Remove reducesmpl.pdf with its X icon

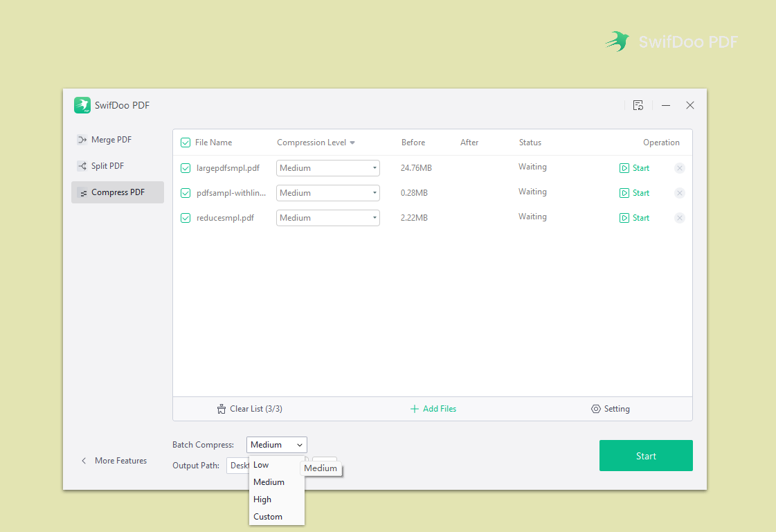(x=680, y=218)
